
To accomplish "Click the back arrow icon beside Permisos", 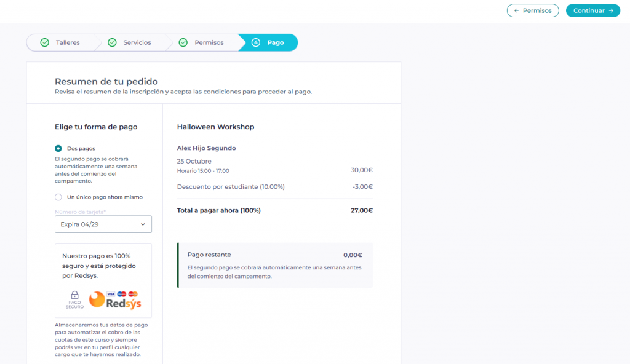I will (x=516, y=10).
